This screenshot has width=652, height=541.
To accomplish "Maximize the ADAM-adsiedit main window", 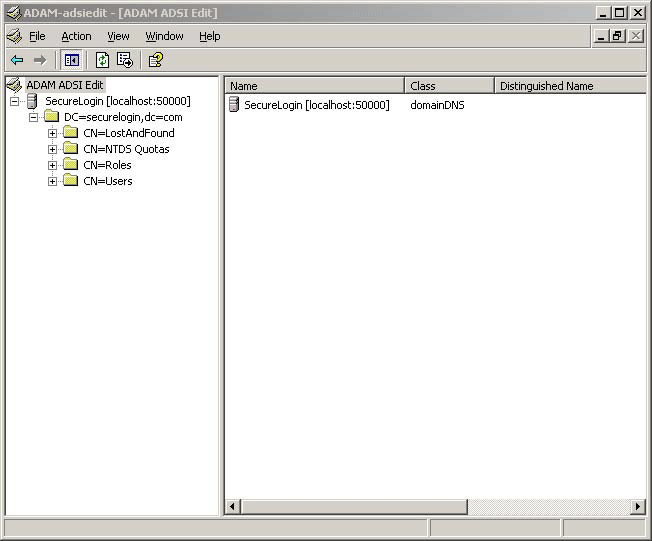I will 619,13.
